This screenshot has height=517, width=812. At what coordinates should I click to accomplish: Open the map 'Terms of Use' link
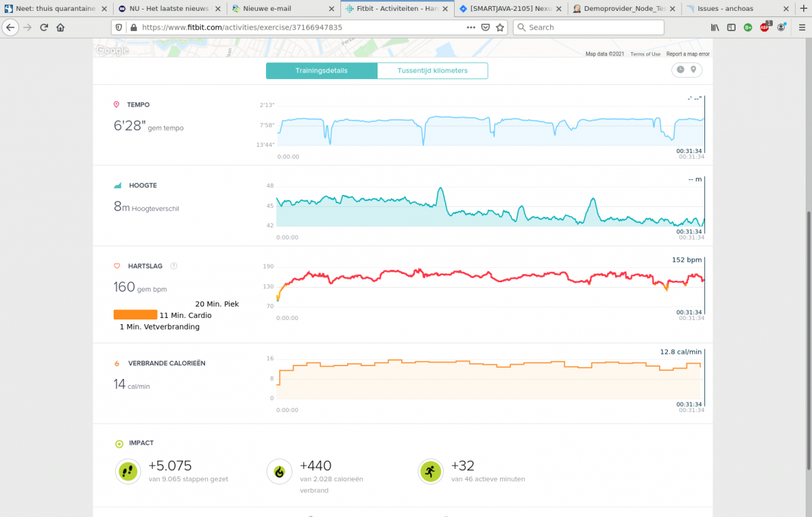(x=645, y=54)
